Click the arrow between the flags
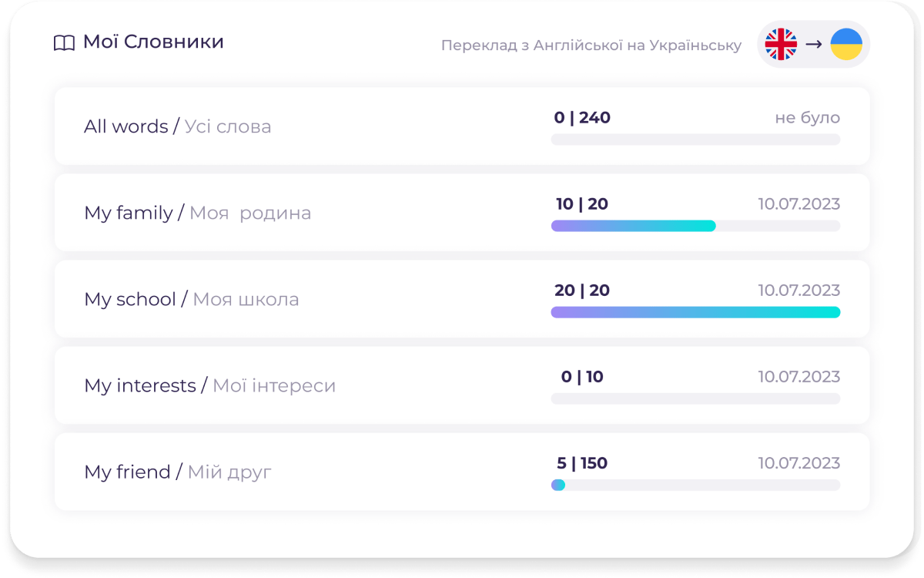The image size is (924, 578). point(813,45)
